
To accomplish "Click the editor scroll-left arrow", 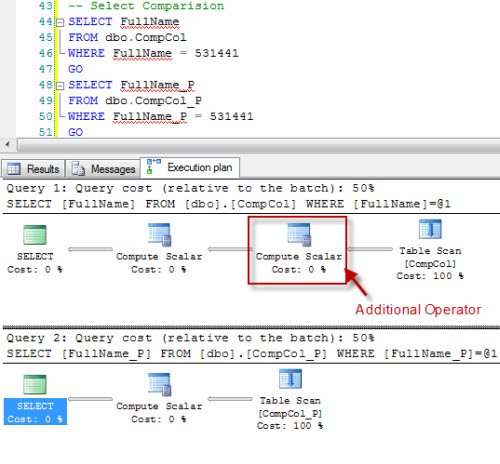I will coord(7,145).
